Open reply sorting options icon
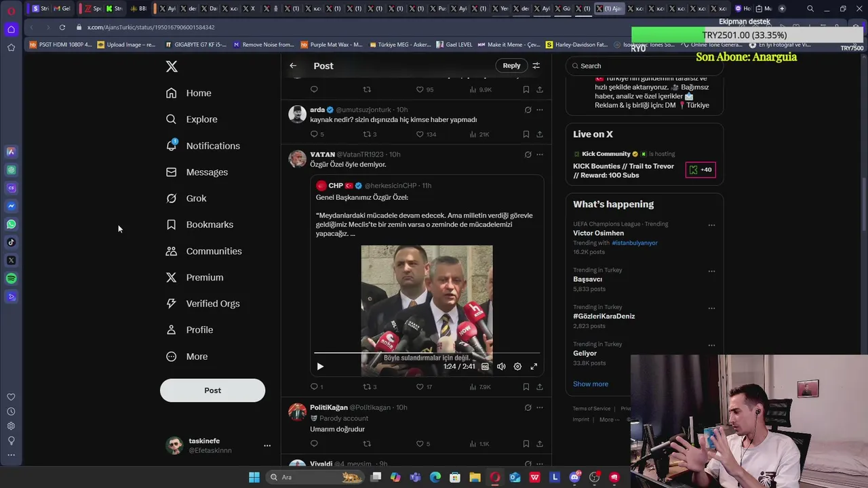This screenshot has width=868, height=488. (x=536, y=66)
